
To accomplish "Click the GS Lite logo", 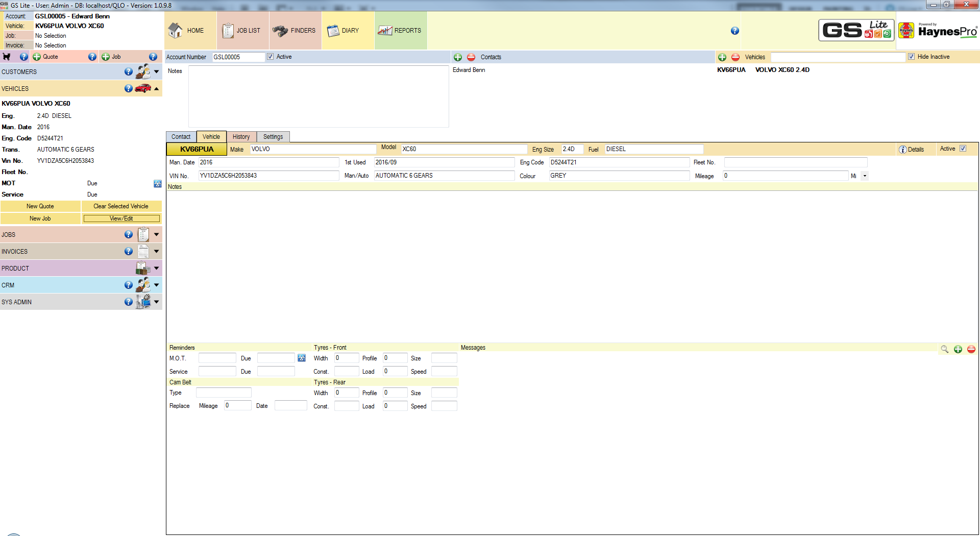I will pos(856,31).
